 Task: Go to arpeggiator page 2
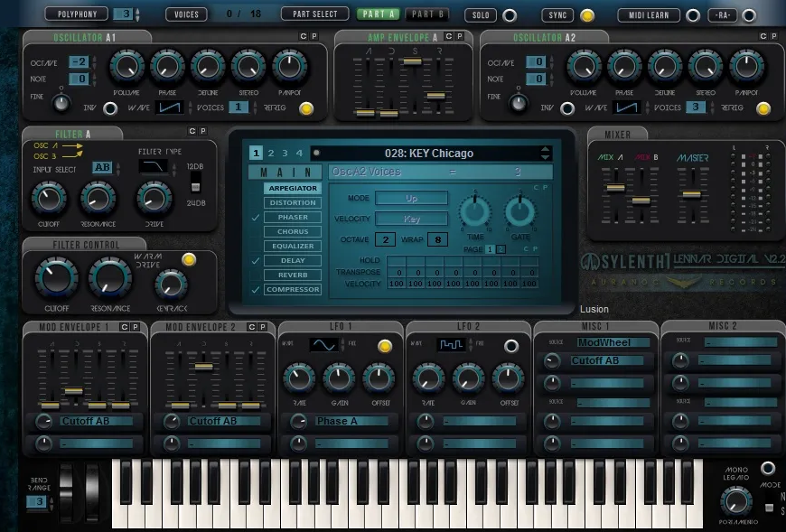(501, 249)
